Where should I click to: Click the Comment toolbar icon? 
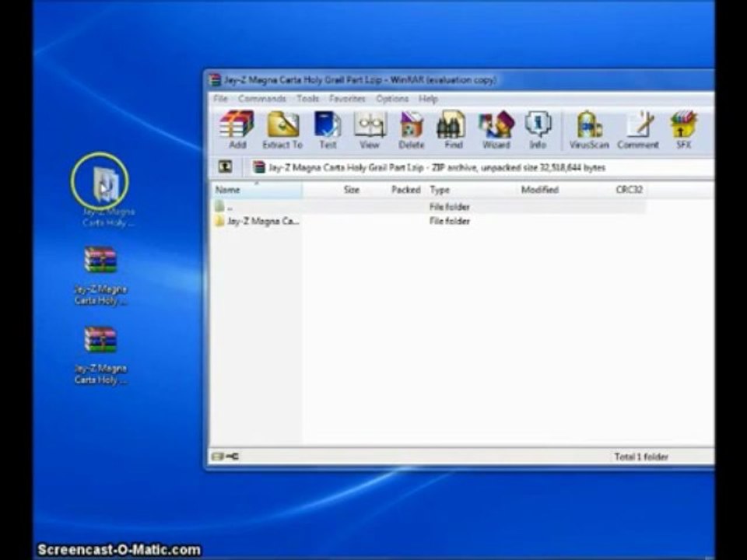pyautogui.click(x=638, y=130)
